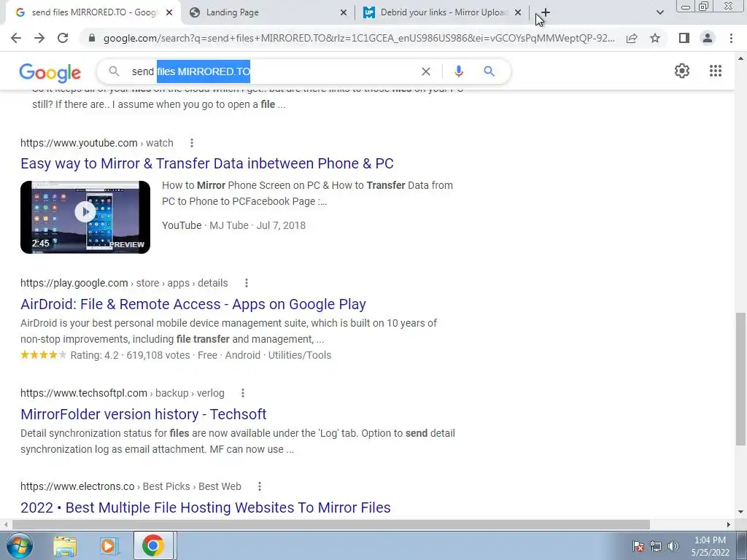Image resolution: width=747 pixels, height=560 pixels.
Task: Start a voice search with microphone
Action: 458,71
